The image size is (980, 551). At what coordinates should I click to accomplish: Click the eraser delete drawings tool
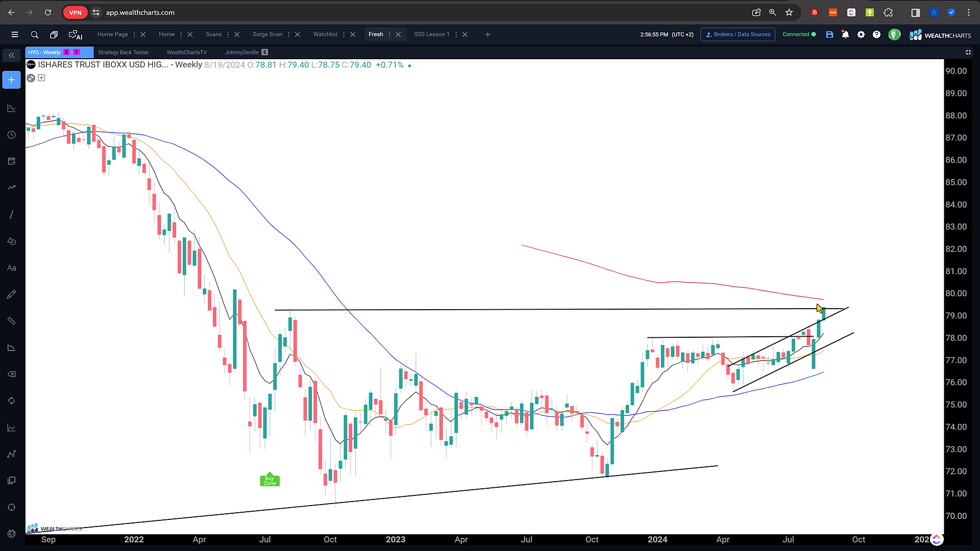point(11,374)
